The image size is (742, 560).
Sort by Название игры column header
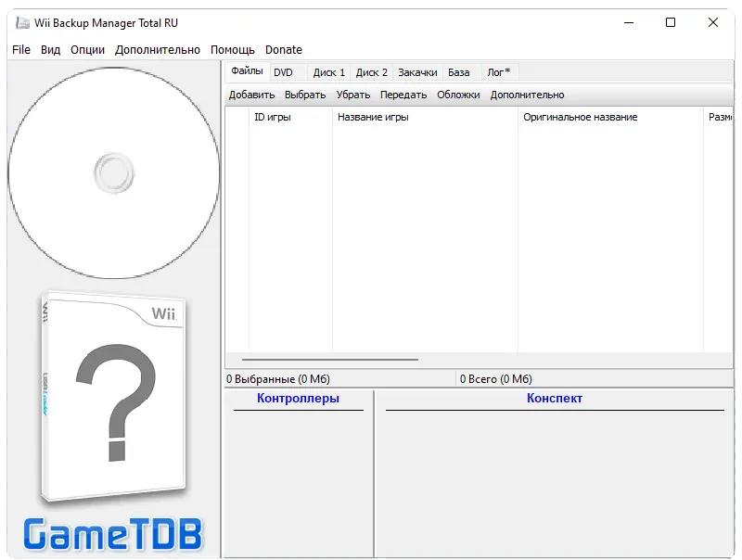pos(425,117)
